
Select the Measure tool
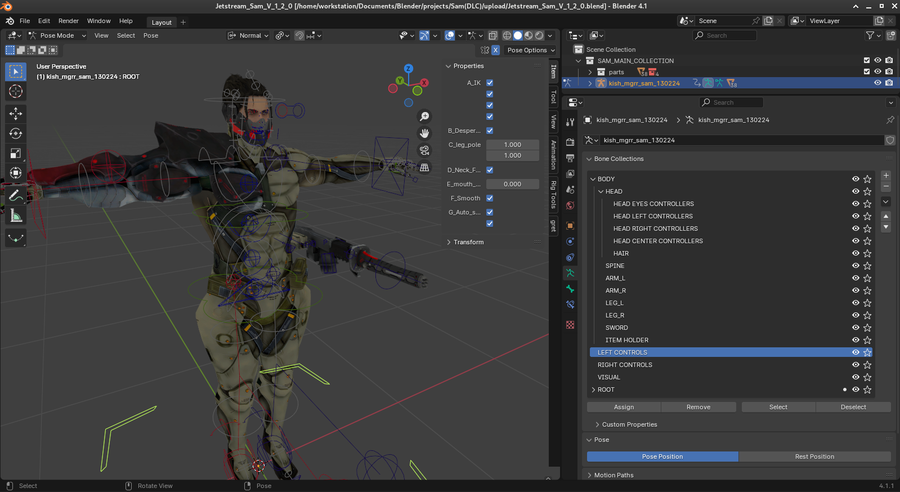click(15, 216)
